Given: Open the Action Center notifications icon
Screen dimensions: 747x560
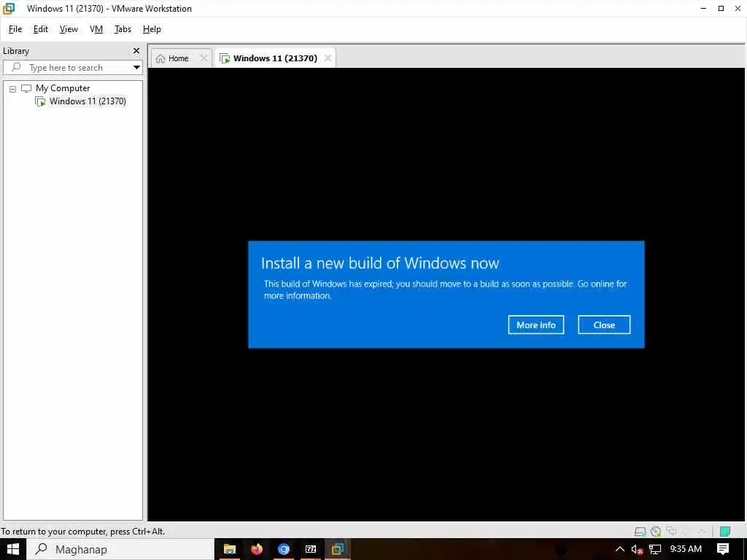Looking at the screenshot, I should click(x=723, y=550).
